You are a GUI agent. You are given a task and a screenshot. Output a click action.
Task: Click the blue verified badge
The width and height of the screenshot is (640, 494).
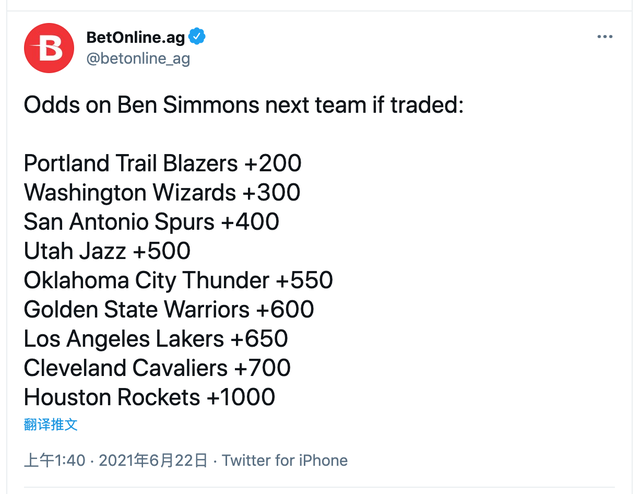pos(198,37)
